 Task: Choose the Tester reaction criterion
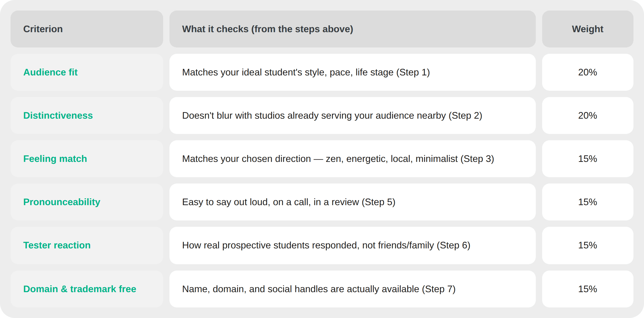(57, 245)
